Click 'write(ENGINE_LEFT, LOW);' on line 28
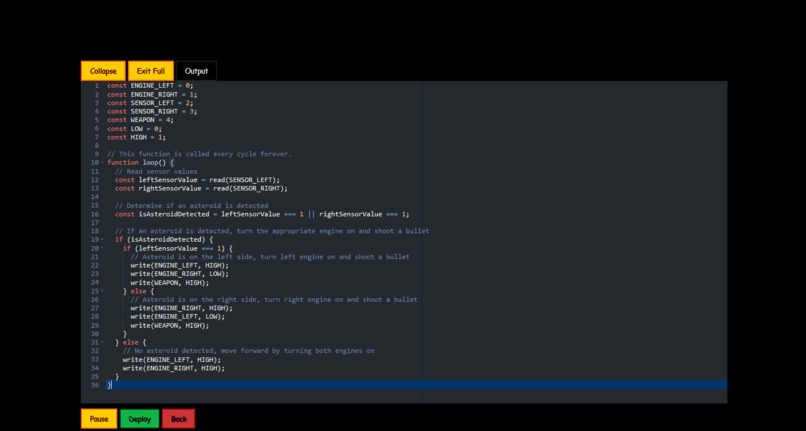The image size is (806, 431). 177,316
